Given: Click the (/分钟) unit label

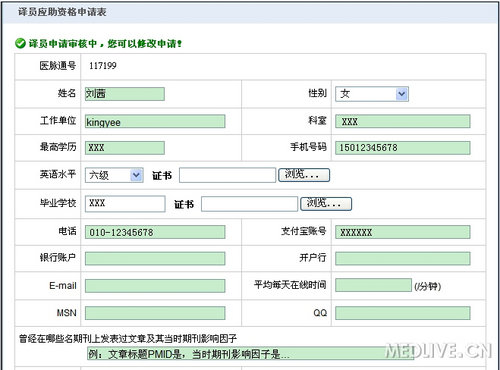Looking at the screenshot, I should [x=428, y=286].
